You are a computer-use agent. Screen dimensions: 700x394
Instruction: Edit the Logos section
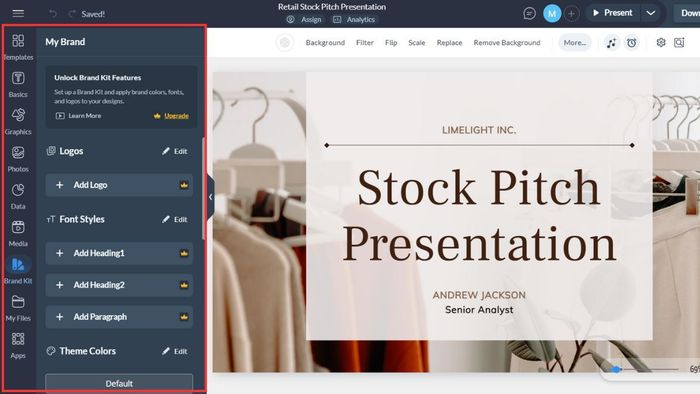point(175,151)
